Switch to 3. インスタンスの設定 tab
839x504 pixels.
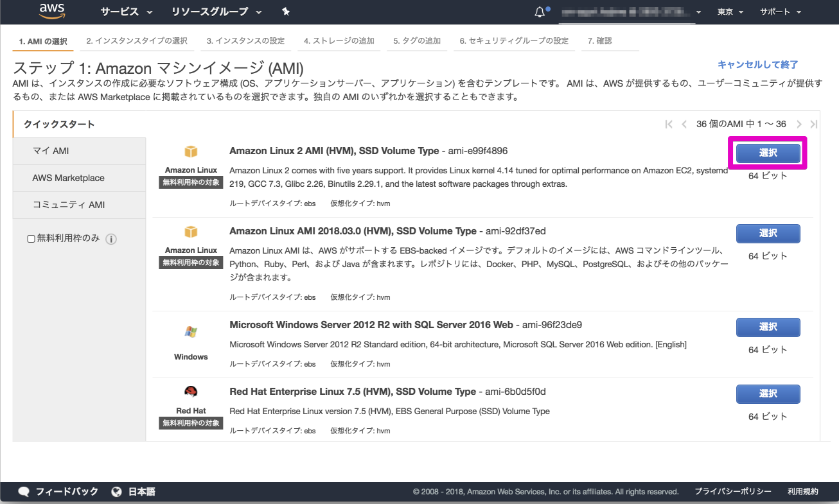point(245,41)
